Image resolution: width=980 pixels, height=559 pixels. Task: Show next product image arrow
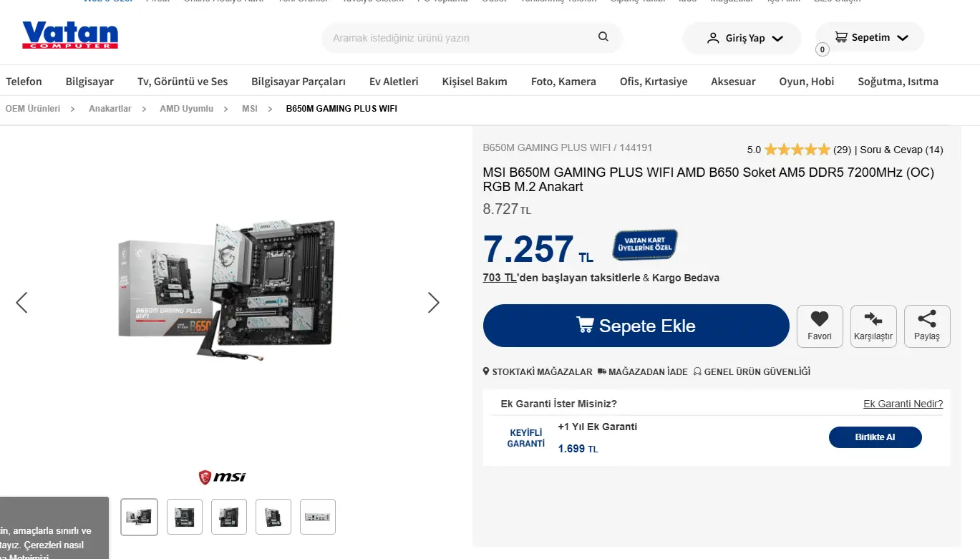433,303
